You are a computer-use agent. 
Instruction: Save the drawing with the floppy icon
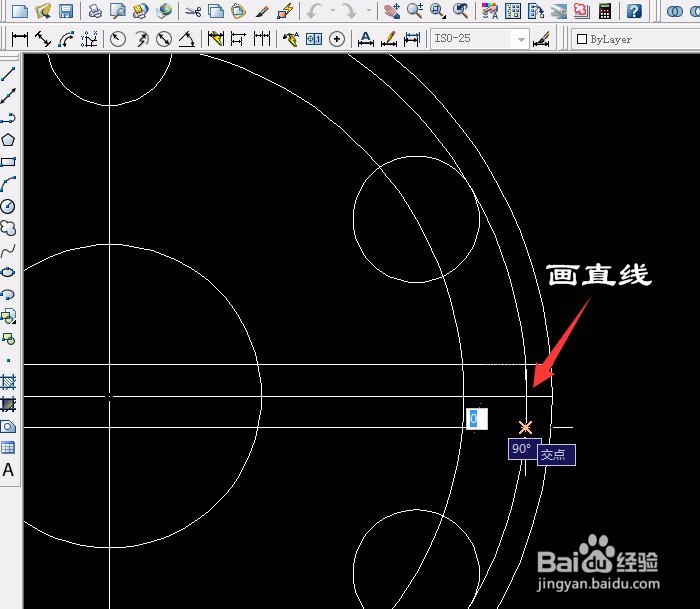[66, 11]
